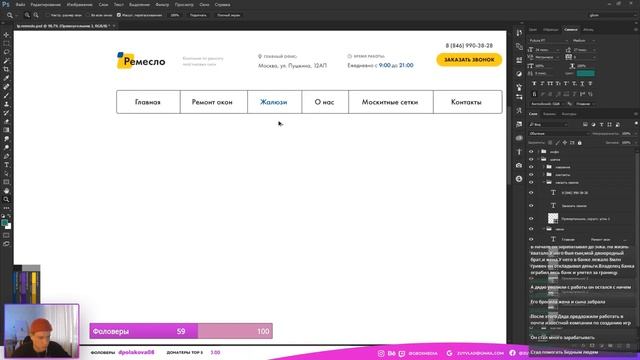The image size is (640, 360).
Task: Open the Adjustments panel icon in collapsed dock
Action: point(519,74)
